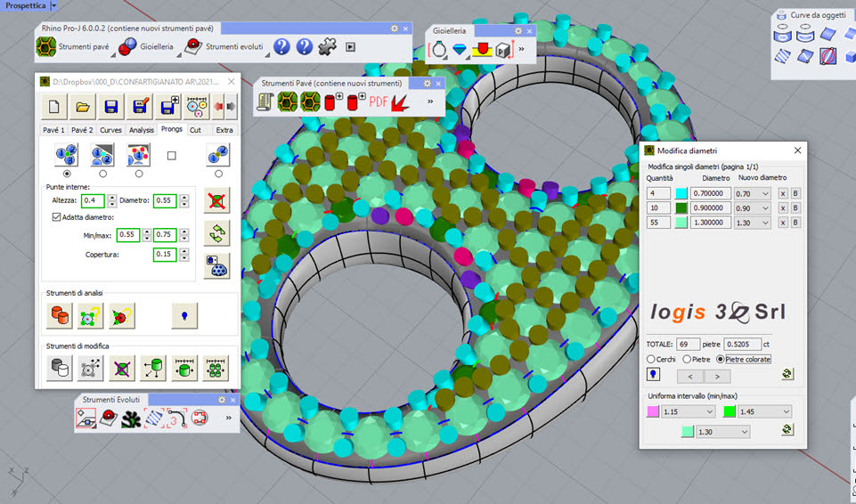Select the third prong layout radio button
Image resolution: width=856 pixels, height=504 pixels.
tap(139, 174)
